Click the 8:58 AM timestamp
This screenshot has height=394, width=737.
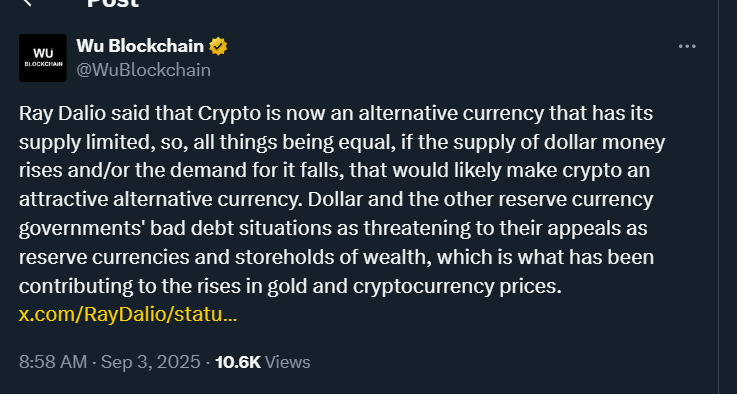tap(53, 362)
